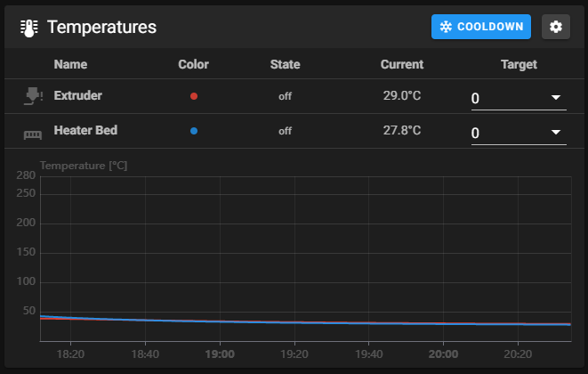
Task: Click the Extruder red color dot
Action: [194, 96]
